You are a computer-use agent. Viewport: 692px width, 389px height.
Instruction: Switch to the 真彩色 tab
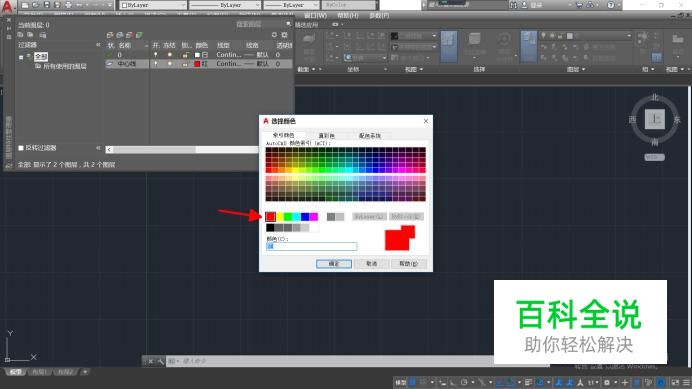pos(327,136)
